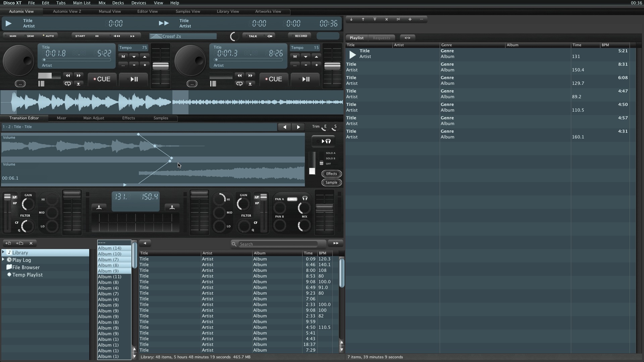Expand the Play Log tree item
This screenshot has width=644, height=362.
(3, 259)
